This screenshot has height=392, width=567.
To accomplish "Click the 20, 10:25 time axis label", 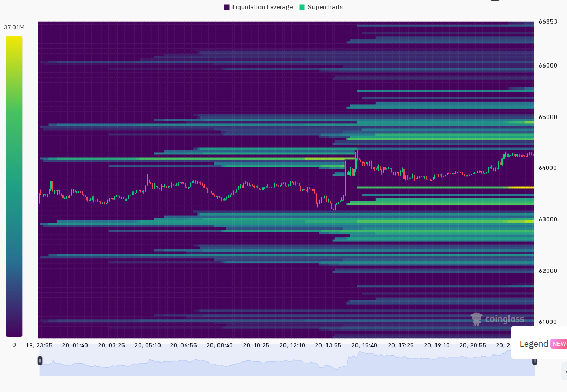I will point(256,345).
